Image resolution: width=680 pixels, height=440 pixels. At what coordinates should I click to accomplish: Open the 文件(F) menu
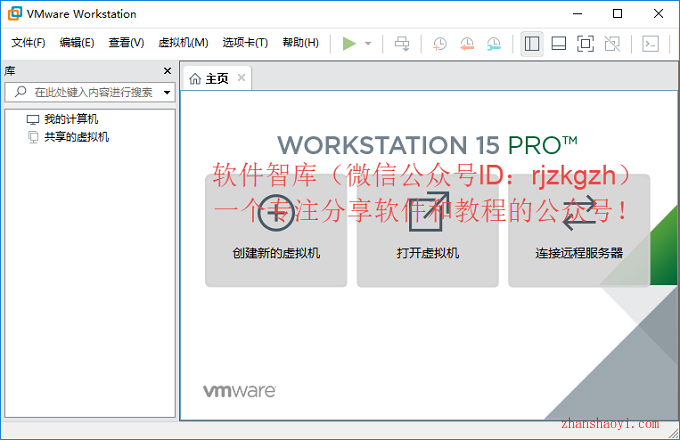[x=28, y=42]
